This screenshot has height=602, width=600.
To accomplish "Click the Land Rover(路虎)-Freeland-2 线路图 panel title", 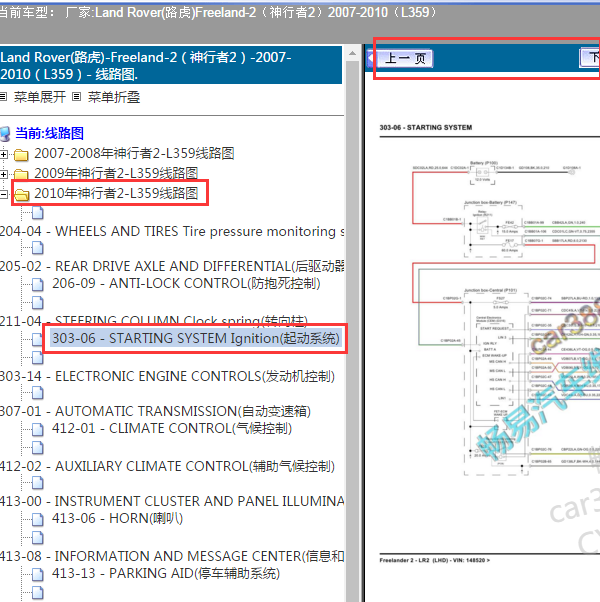I will tap(171, 65).
